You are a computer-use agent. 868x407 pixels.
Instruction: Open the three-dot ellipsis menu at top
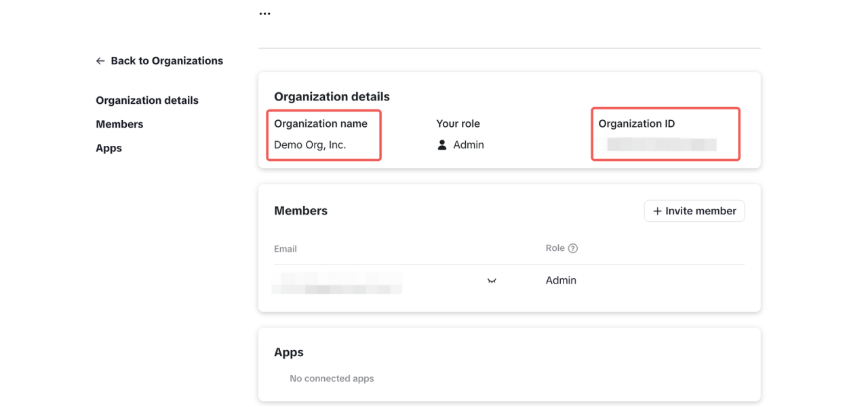264,14
